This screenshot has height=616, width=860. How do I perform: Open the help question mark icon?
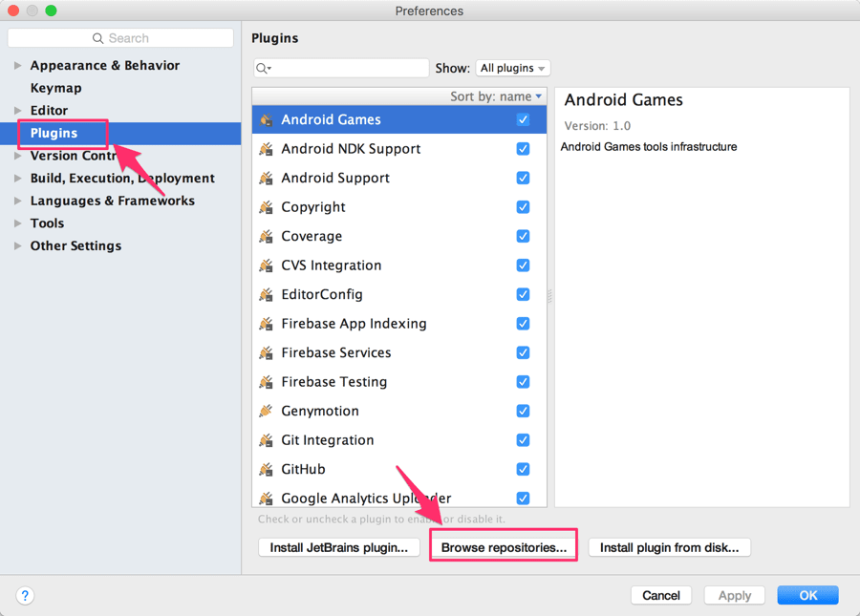click(x=25, y=595)
